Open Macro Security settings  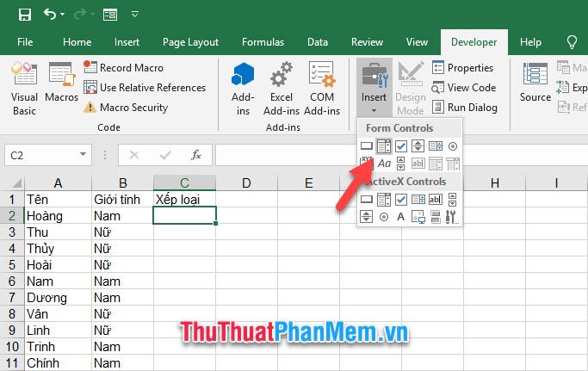pyautogui.click(x=126, y=108)
